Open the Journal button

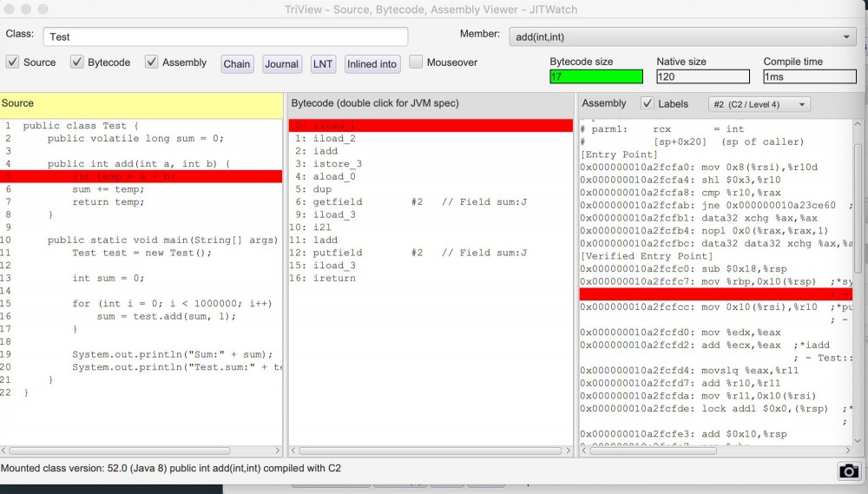(x=281, y=63)
